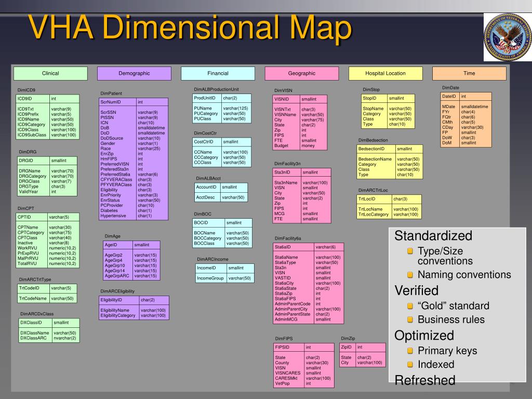The image size is (532, 399).
Task: Click the DimICD9 table label
Action: [26, 90]
